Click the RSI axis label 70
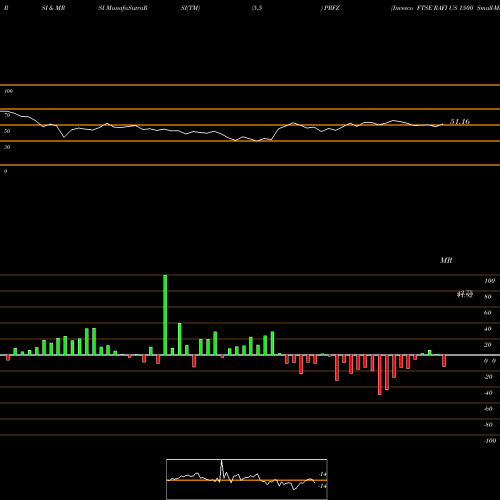 pos(7,115)
